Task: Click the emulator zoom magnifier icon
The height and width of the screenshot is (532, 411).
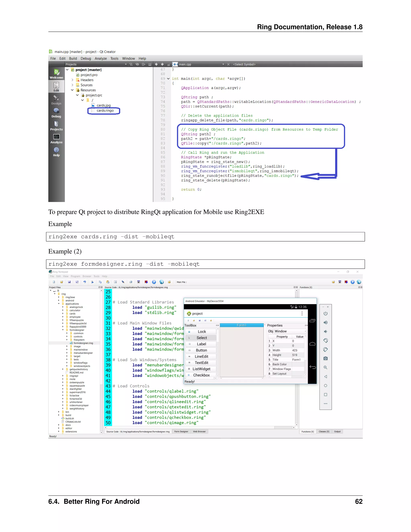Action: tap(326, 367)
